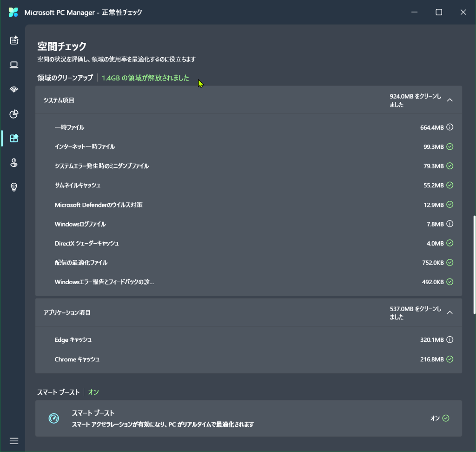Click the info icon beside 一時ファイル
Image resolution: width=476 pixels, height=452 pixels.
[450, 127]
